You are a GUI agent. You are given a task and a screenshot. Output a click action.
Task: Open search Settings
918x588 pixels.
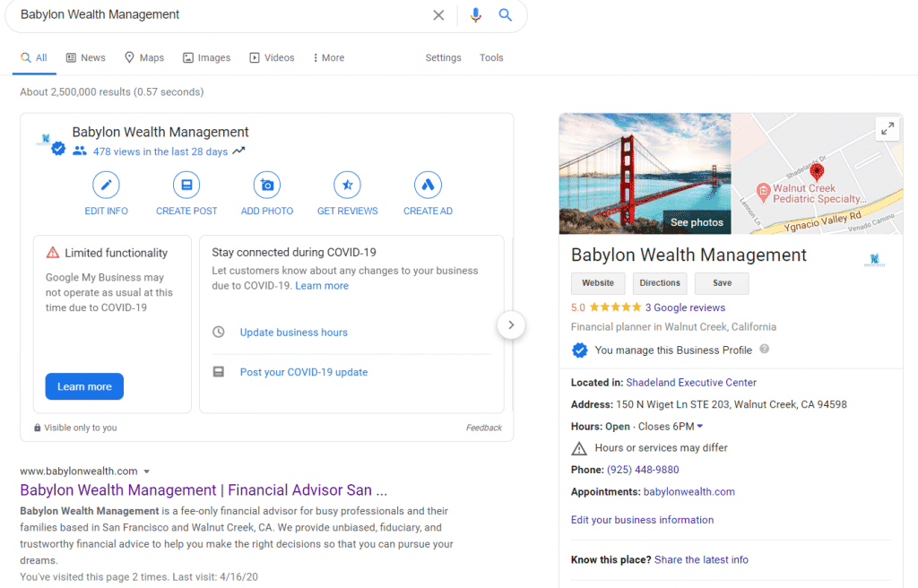point(443,58)
